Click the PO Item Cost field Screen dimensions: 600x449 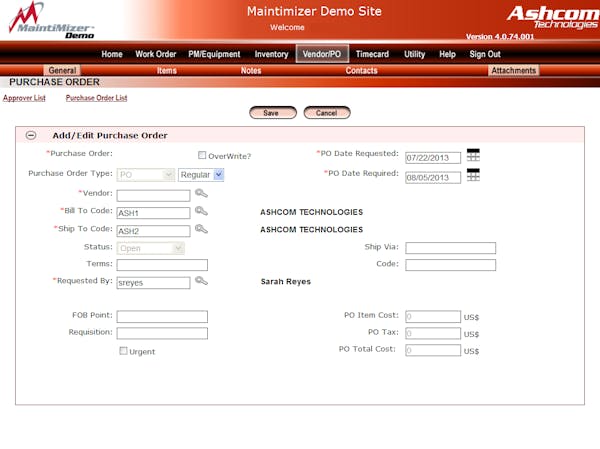click(433, 317)
